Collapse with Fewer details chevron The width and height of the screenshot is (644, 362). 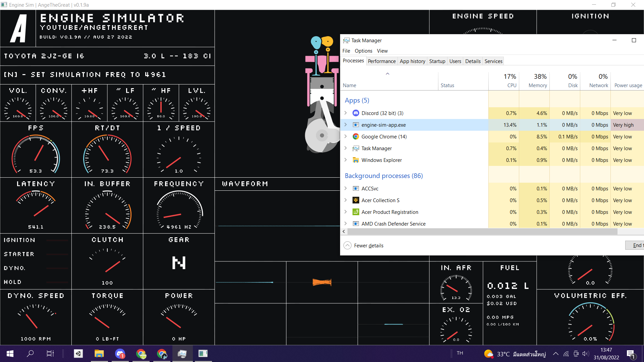coord(347,246)
